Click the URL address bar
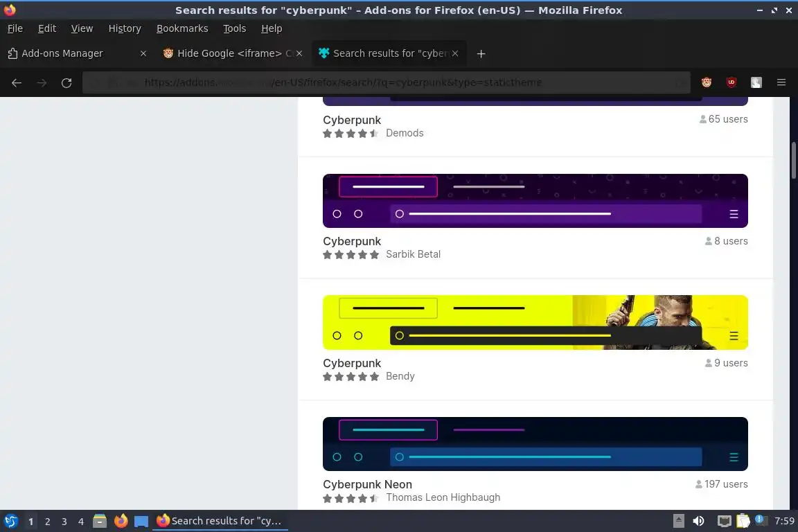Screen dimensions: 798x532 [387, 82]
